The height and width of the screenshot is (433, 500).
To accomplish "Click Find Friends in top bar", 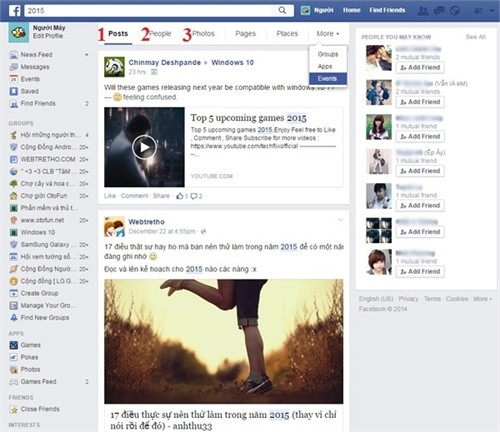I will click(387, 10).
